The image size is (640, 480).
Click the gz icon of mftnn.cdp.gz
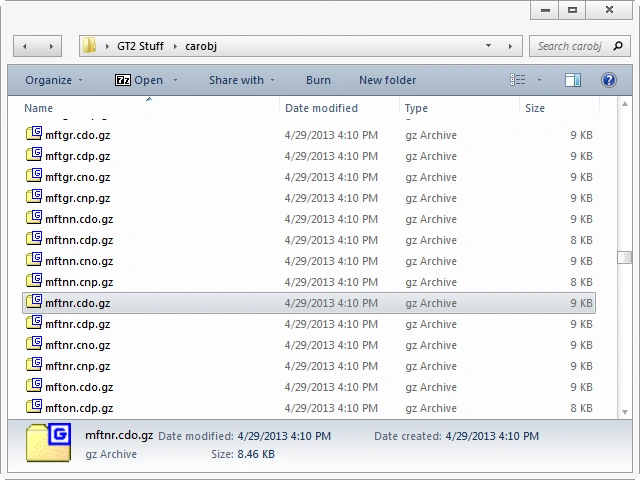point(34,238)
